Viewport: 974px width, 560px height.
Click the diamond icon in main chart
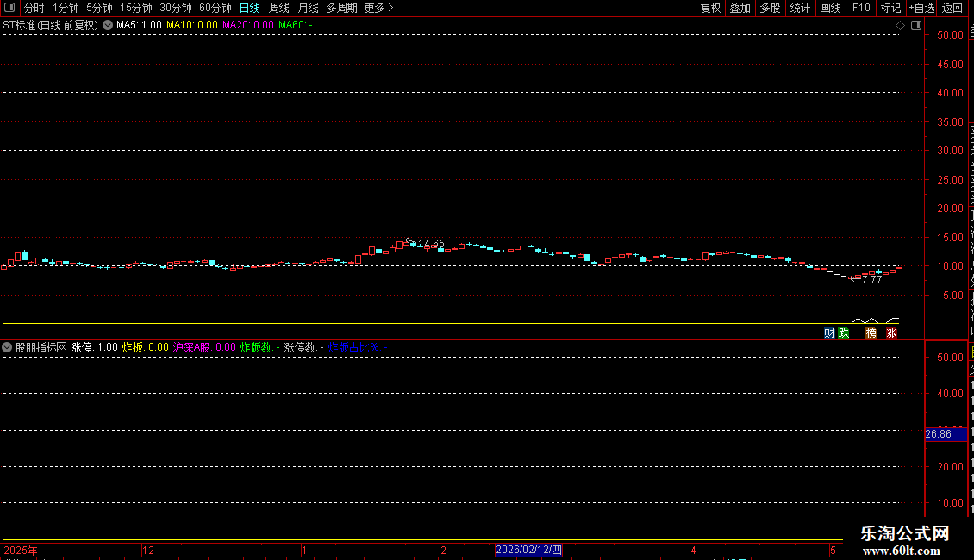point(900,26)
